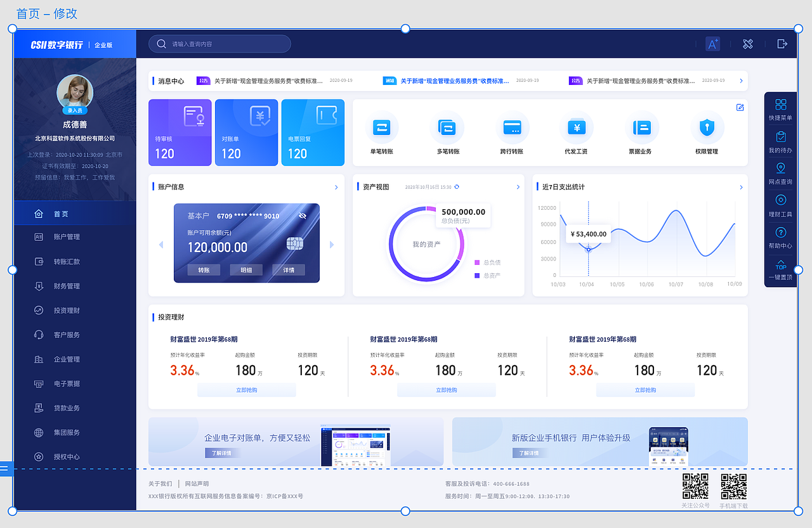This screenshot has height=528, width=812.
Task: Toggle 总负债 legend item
Action: pos(487,262)
